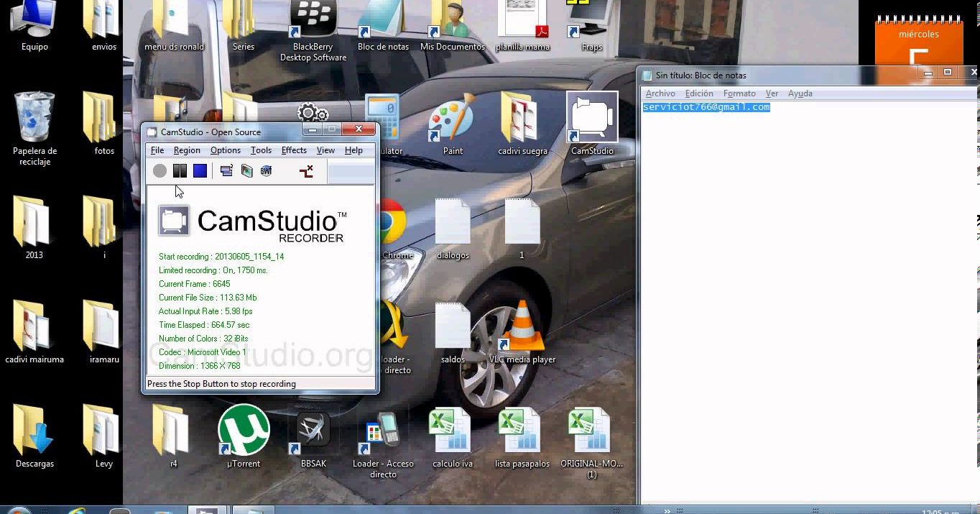Click the highlighted email text in Notepad
Image resolution: width=980 pixels, height=514 pixels.
tap(706, 107)
